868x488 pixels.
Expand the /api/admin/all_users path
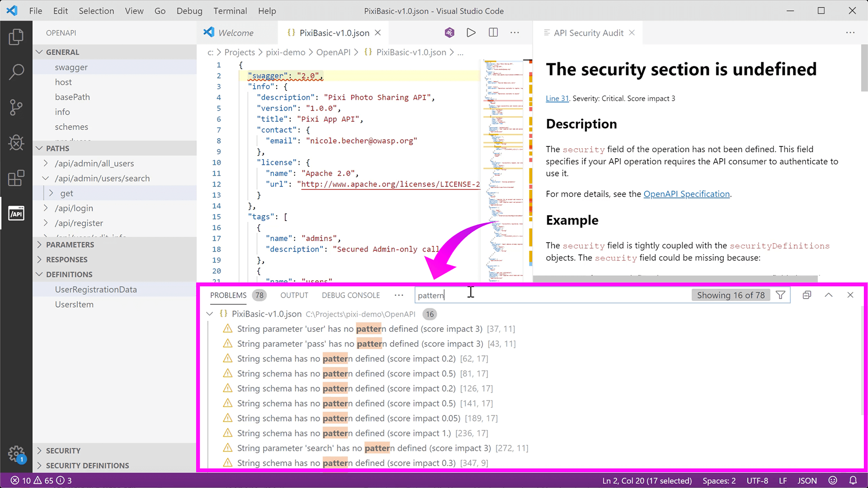tap(45, 163)
